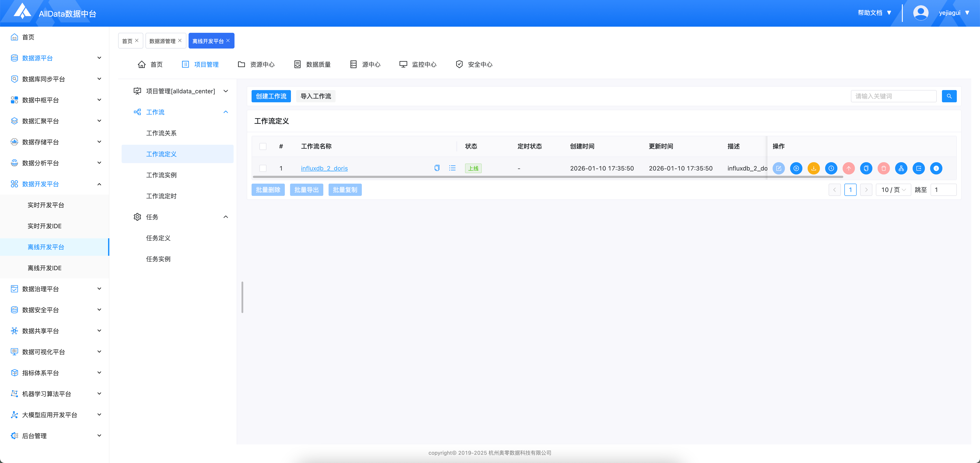Open the clock timing icon in operations
This screenshot has height=463, width=980.
pos(831,168)
